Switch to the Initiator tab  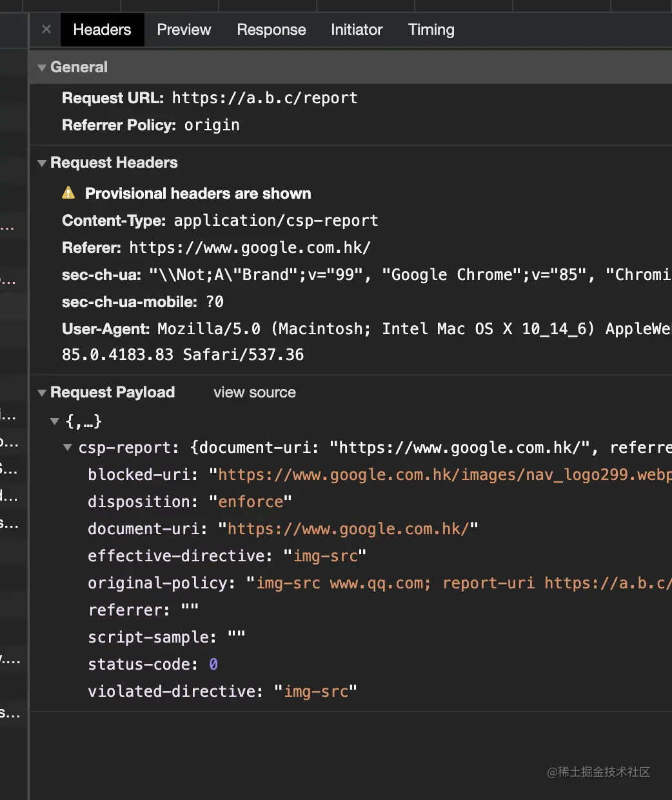coord(357,30)
